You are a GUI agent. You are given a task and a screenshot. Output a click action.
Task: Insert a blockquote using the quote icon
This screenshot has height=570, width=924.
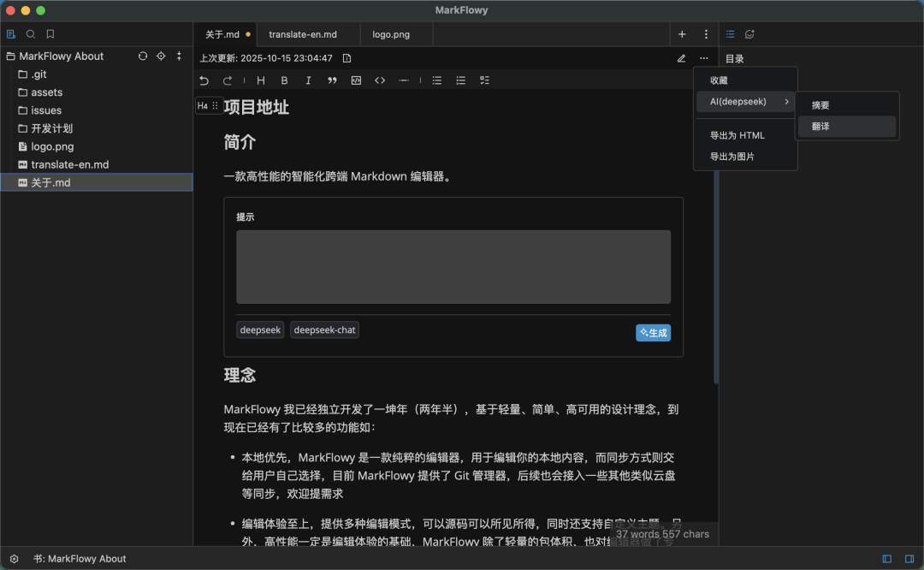tap(332, 80)
